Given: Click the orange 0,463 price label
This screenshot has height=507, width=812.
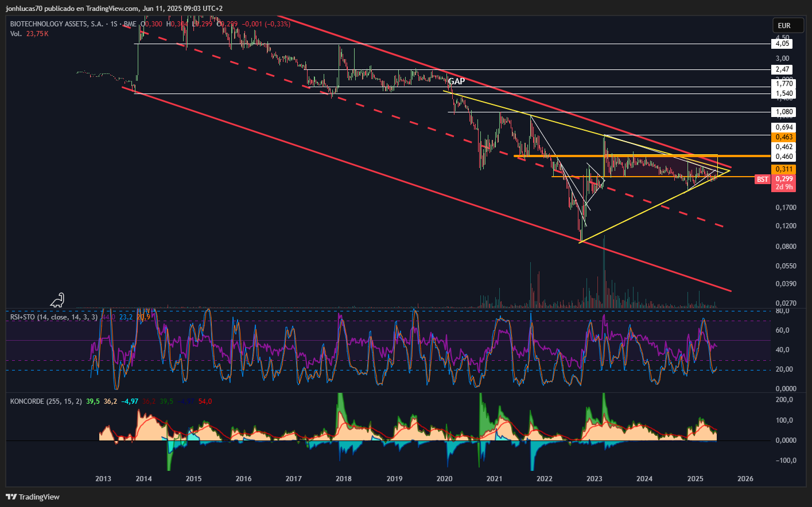Looking at the screenshot, I should pos(784,137).
